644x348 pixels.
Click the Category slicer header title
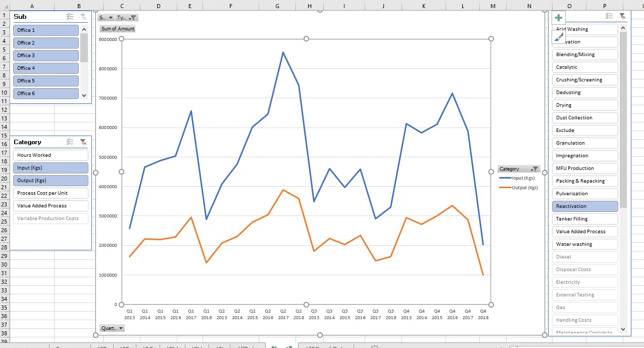tap(27, 142)
